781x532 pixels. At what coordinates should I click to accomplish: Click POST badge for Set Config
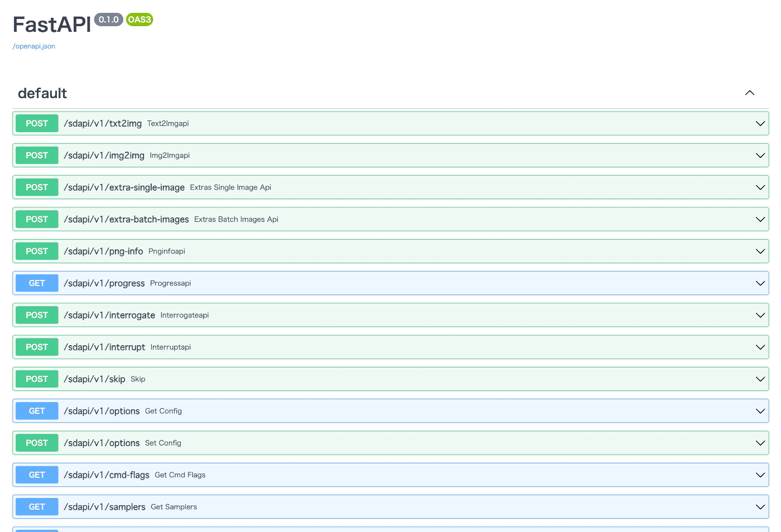click(37, 443)
